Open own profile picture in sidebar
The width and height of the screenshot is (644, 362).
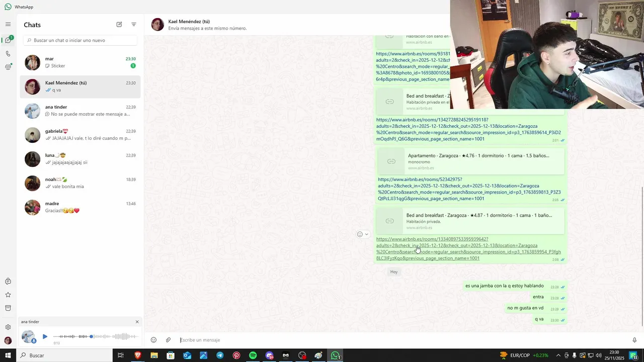(x=8, y=340)
